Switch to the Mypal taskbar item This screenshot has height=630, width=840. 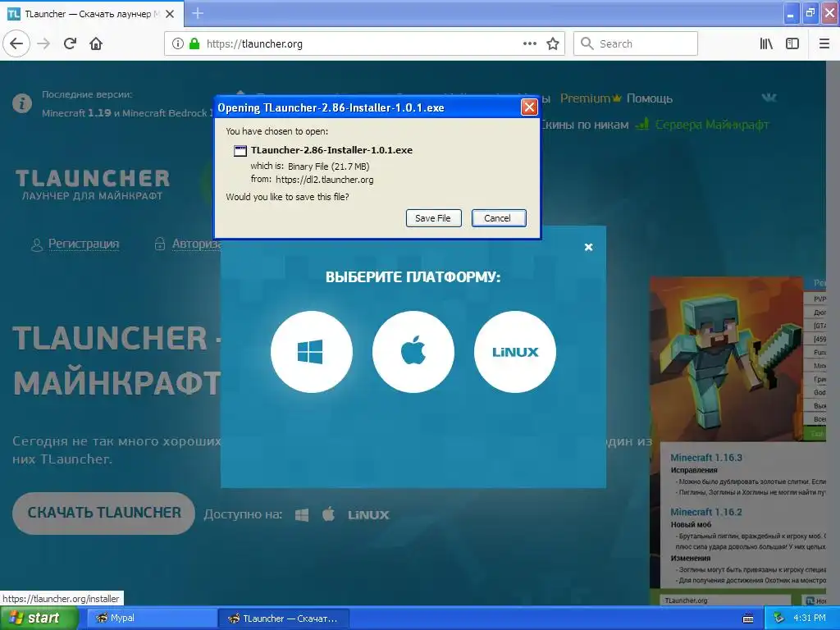pyautogui.click(x=151, y=619)
